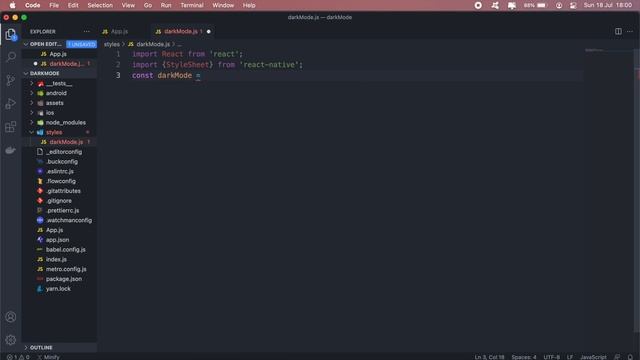Collapse the DARKMODE folder section
The image size is (640, 360).
click(x=59, y=73)
